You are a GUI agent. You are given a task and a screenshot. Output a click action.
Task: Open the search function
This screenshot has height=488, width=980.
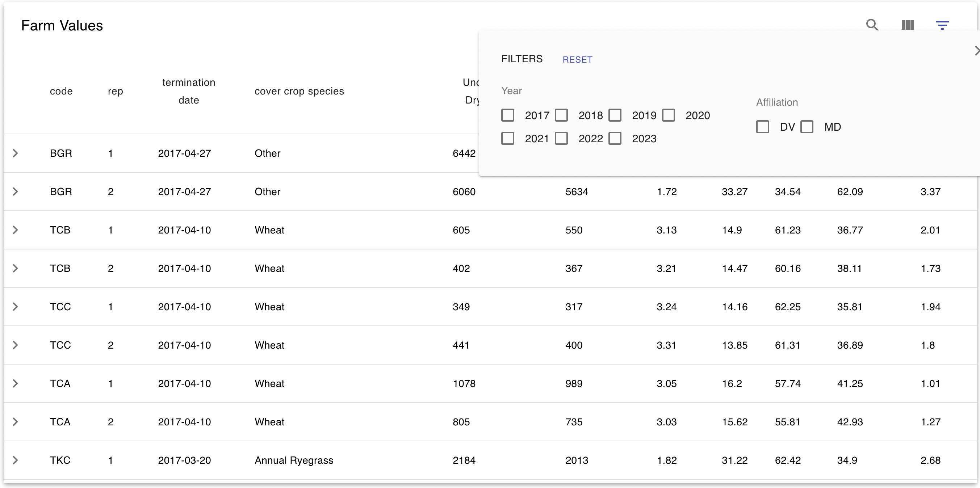[872, 25]
